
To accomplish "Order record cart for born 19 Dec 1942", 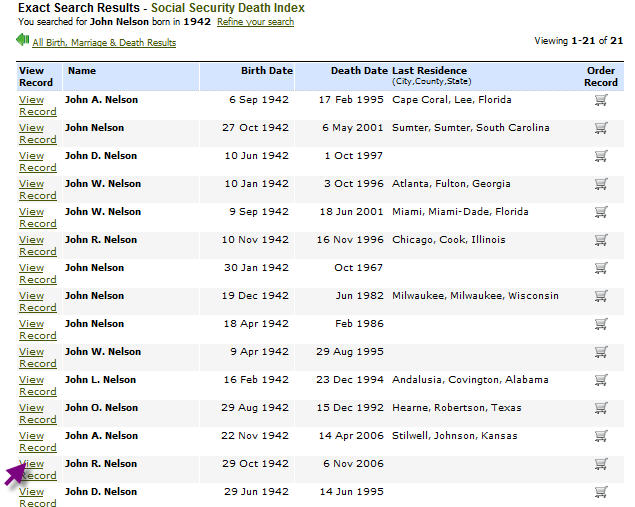I will [601, 296].
